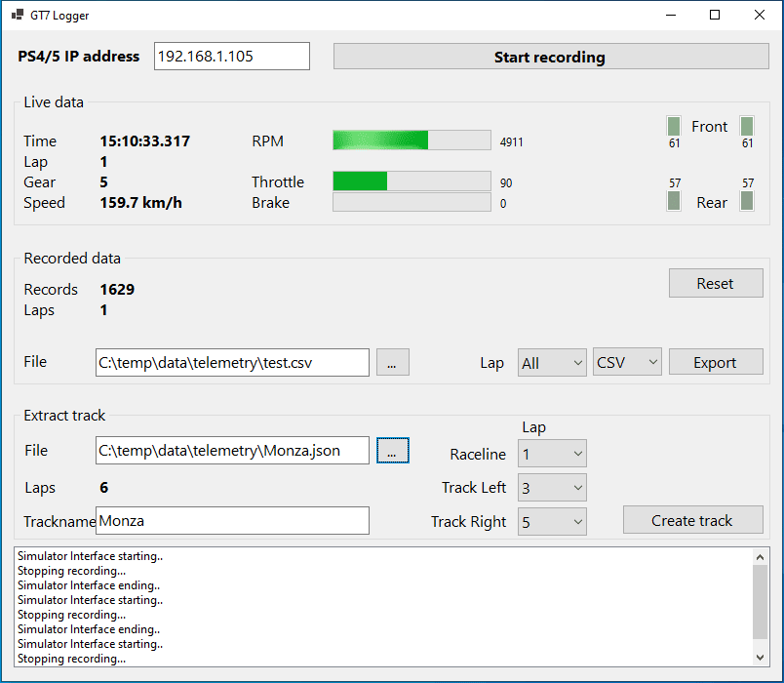The height and width of the screenshot is (683, 784).
Task: Click Start recording button
Action: point(551,57)
